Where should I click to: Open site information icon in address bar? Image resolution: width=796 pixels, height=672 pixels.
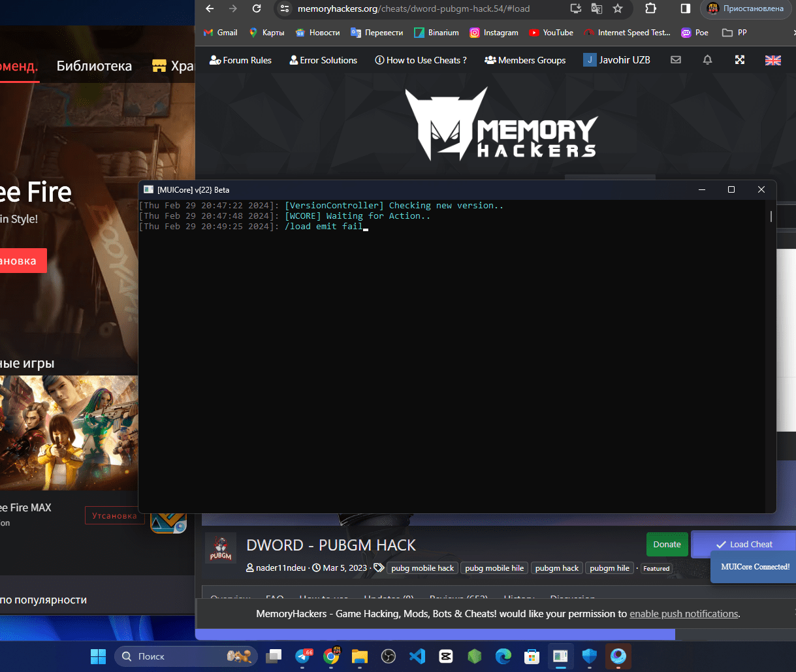click(284, 8)
